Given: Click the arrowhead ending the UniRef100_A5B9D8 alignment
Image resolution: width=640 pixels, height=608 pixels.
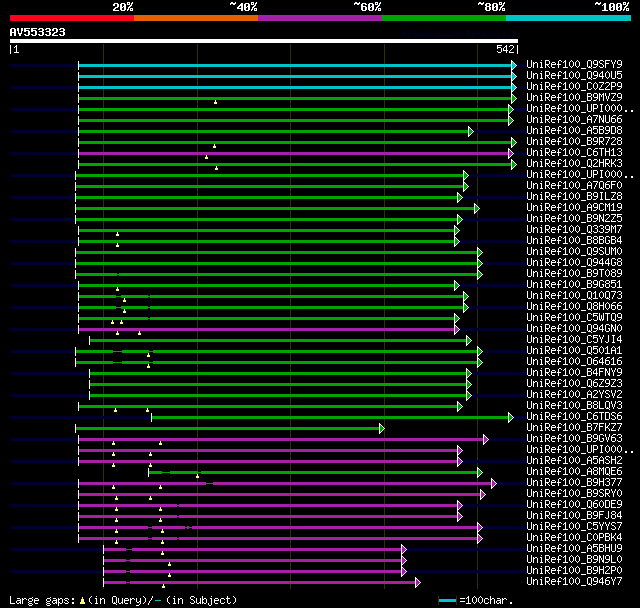Looking at the screenshot, I should click(471, 131).
